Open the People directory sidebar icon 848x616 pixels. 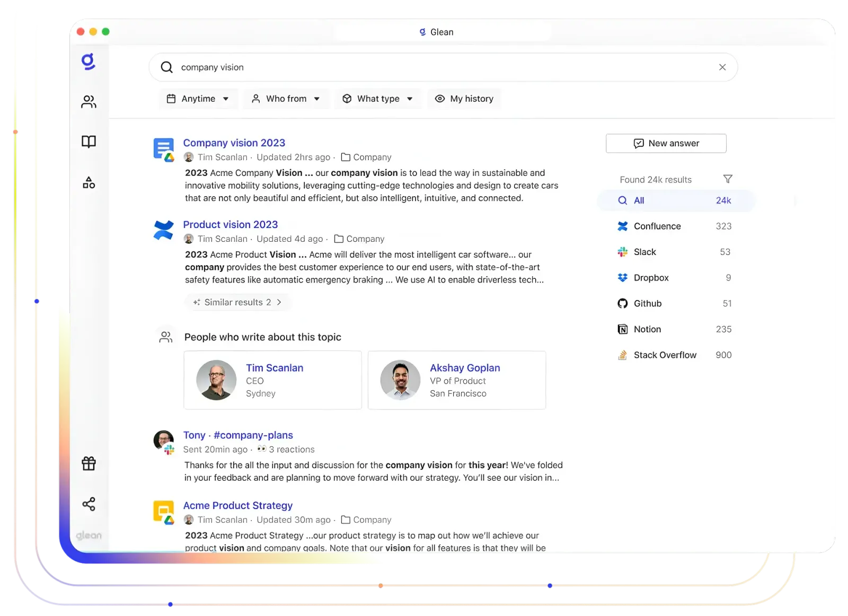[89, 101]
